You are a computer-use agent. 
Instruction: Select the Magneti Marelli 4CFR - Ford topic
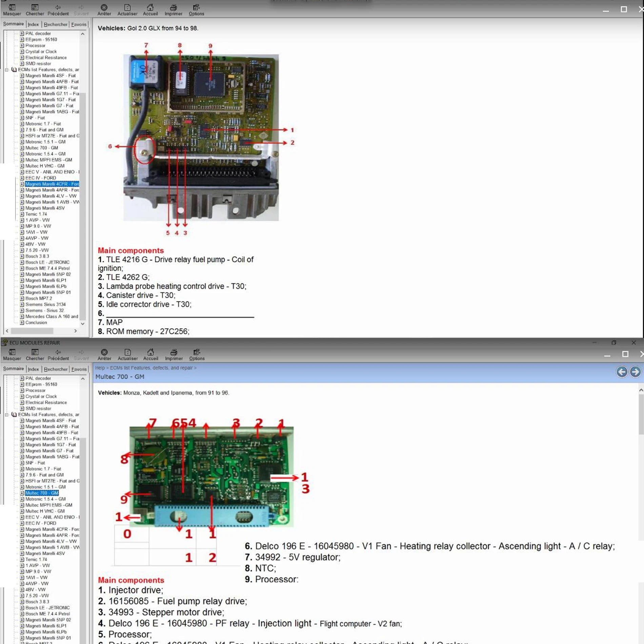point(52,184)
